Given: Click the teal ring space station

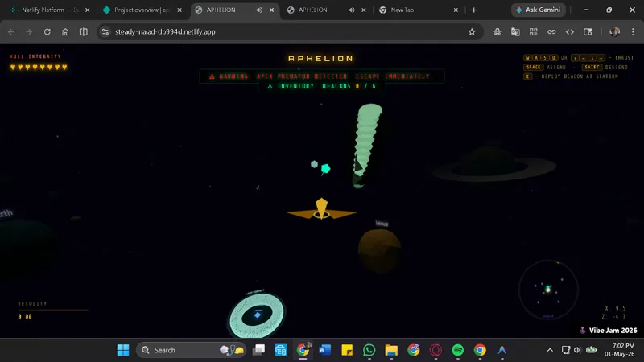Looking at the screenshot, I should [257, 315].
